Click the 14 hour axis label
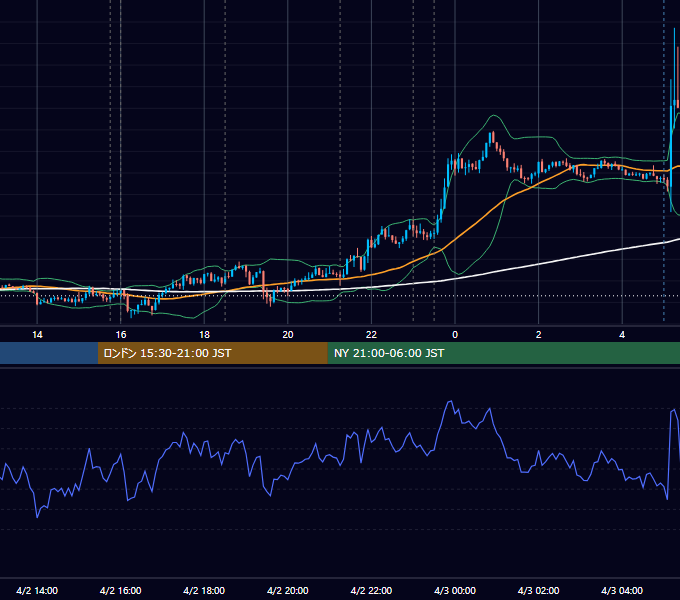Screen dimensions: 680x600 tap(37, 335)
